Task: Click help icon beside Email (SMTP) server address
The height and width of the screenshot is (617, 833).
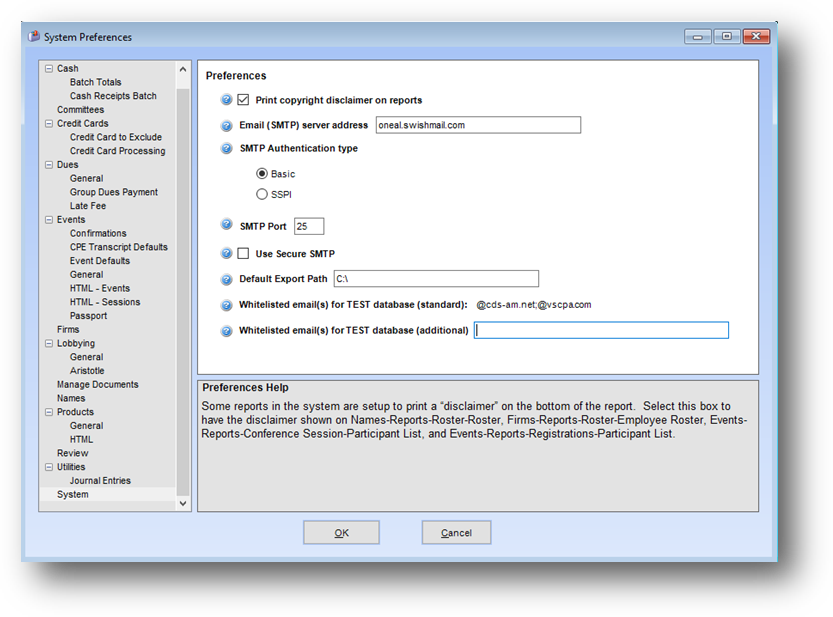Action: 226,125
